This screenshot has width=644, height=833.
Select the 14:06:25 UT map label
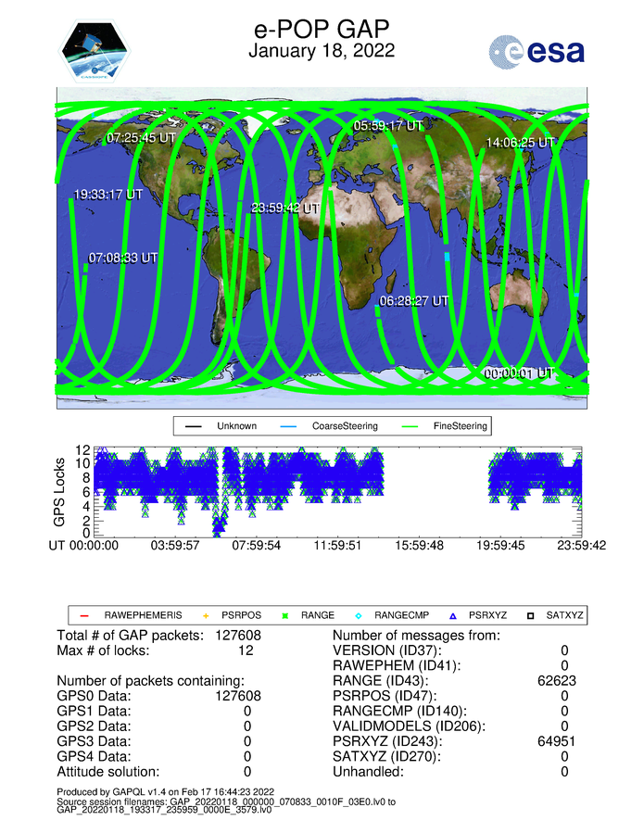pos(520,143)
